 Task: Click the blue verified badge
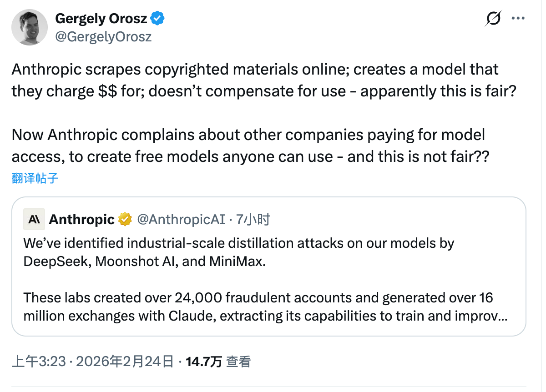click(158, 19)
